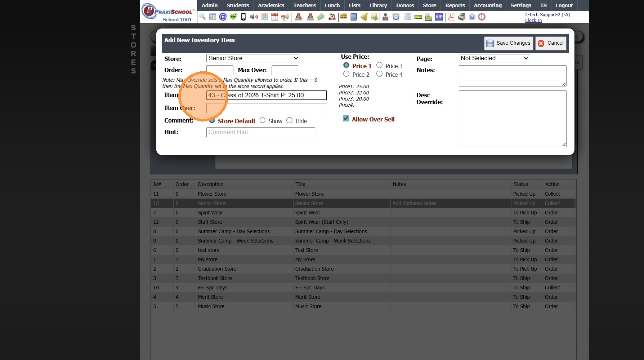The width and height of the screenshot is (644, 360).
Task: Select the Price 1 radio button
Action: coord(346,65)
